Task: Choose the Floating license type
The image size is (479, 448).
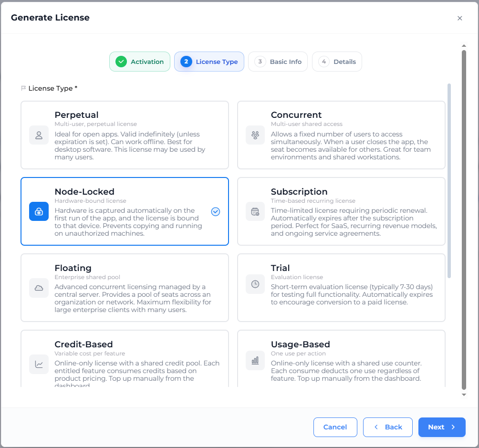Action: click(125, 288)
